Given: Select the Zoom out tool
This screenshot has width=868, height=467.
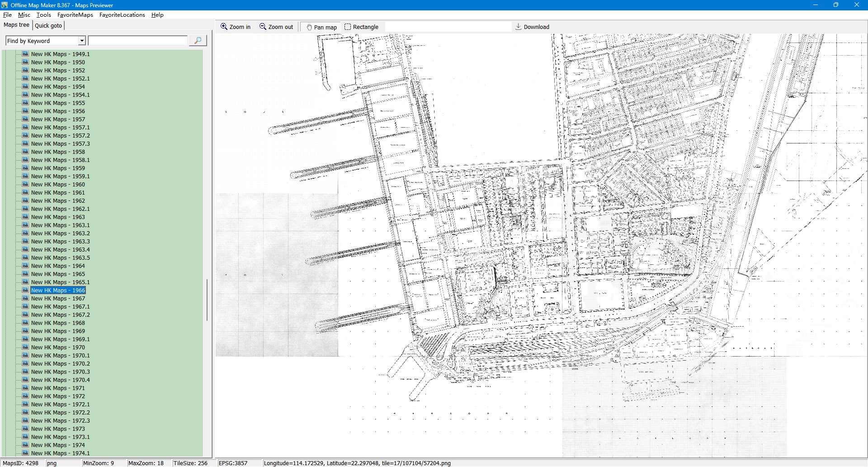Looking at the screenshot, I should tap(276, 27).
